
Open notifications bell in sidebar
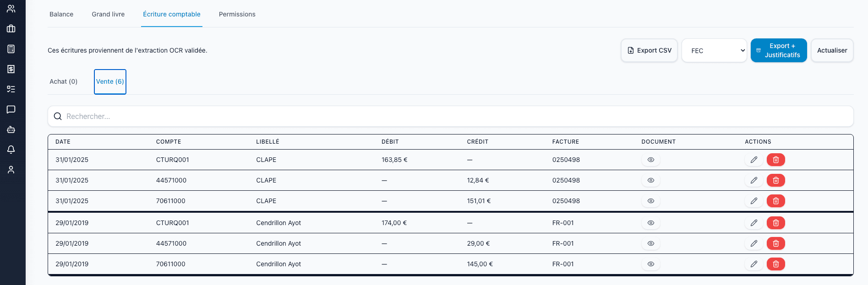coord(11,150)
